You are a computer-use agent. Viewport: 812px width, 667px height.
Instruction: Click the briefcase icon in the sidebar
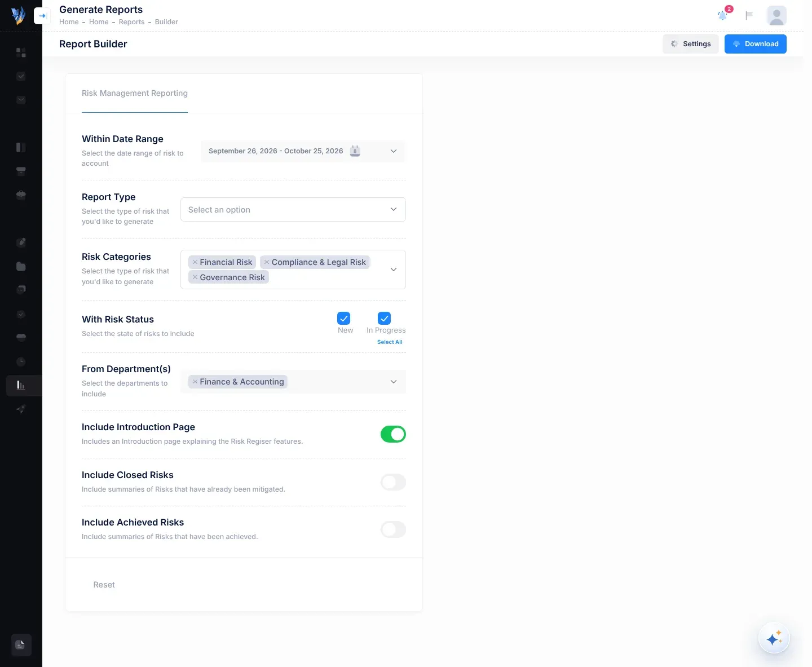tap(21, 195)
